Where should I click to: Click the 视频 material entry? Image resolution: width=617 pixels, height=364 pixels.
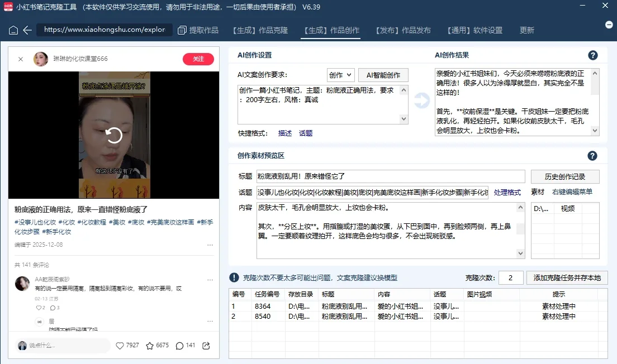tap(568, 209)
